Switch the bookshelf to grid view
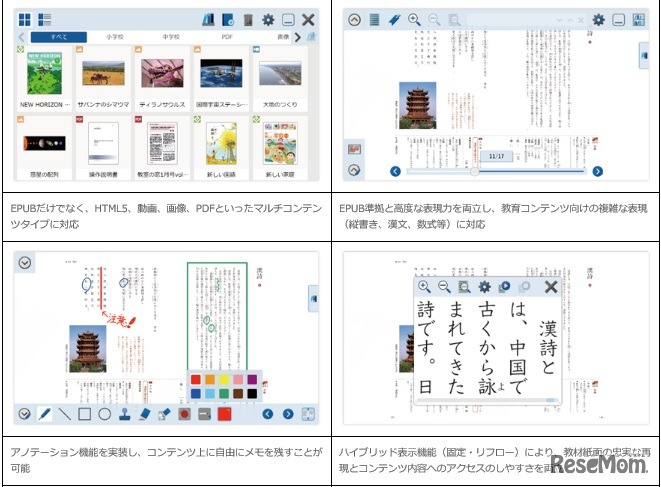Screen dimensions: 661x487 [x=25, y=19]
